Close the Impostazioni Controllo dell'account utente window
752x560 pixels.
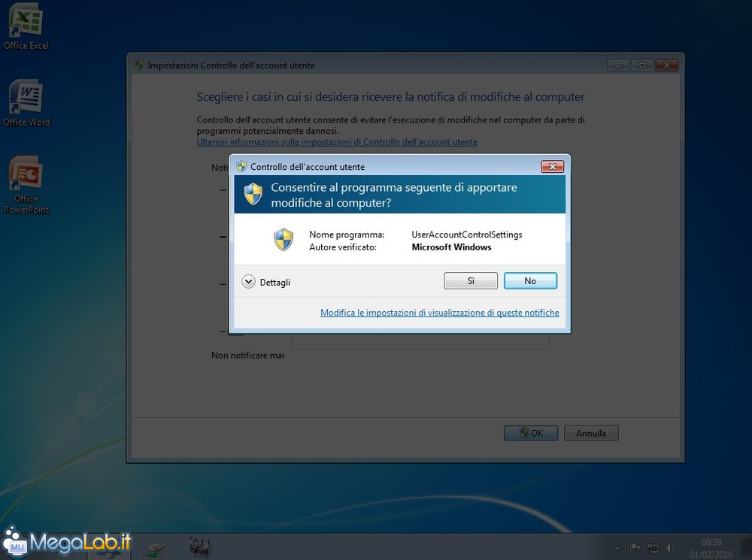tap(666, 65)
